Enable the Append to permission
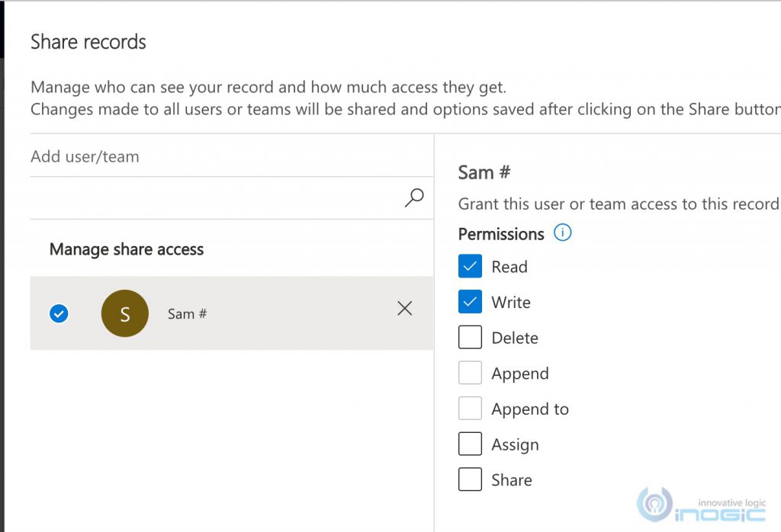The height and width of the screenshot is (532, 781). pos(470,408)
